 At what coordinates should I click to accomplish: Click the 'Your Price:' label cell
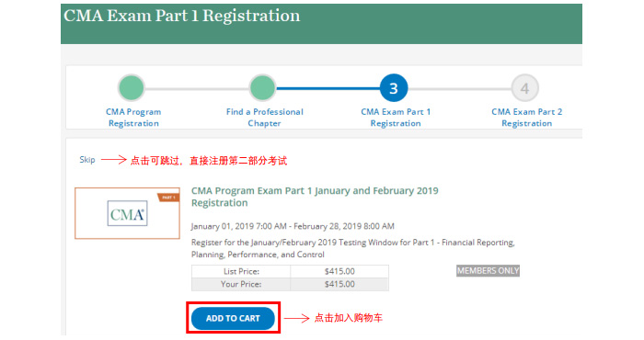coord(241,284)
